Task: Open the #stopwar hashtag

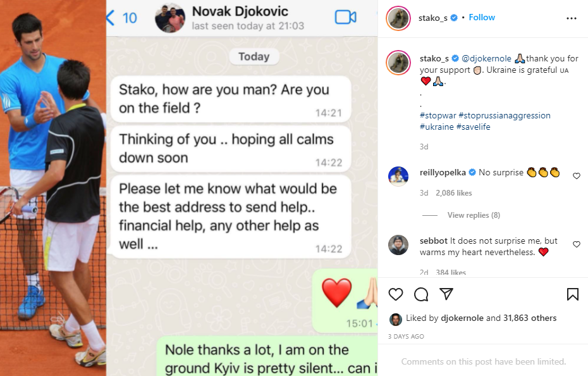Action: [x=438, y=116]
